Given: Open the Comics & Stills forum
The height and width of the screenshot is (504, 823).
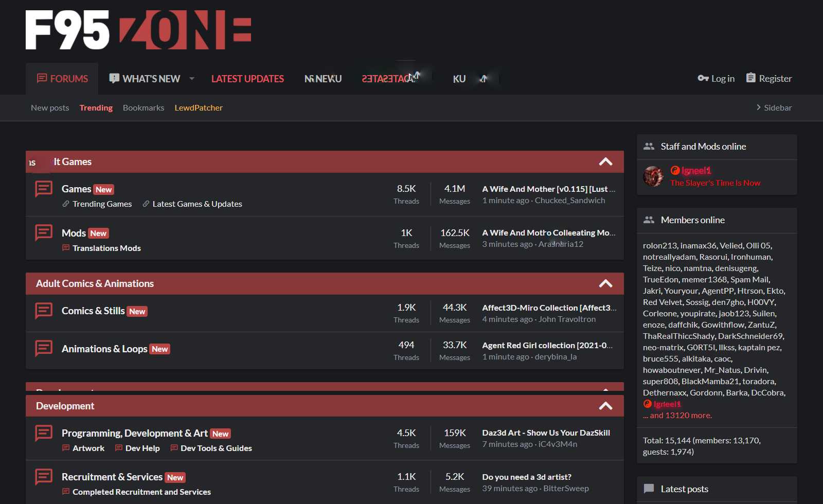Looking at the screenshot, I should tap(93, 311).
